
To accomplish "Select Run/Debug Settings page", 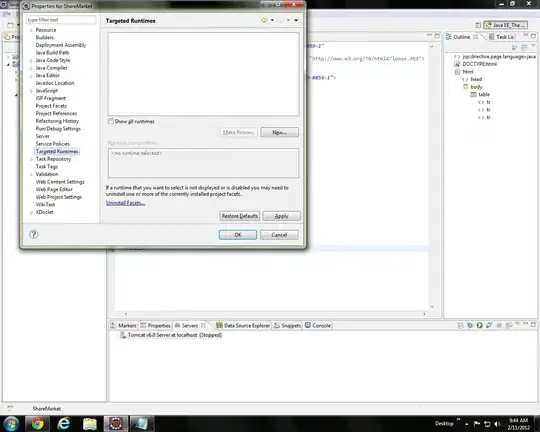I will [58, 128].
